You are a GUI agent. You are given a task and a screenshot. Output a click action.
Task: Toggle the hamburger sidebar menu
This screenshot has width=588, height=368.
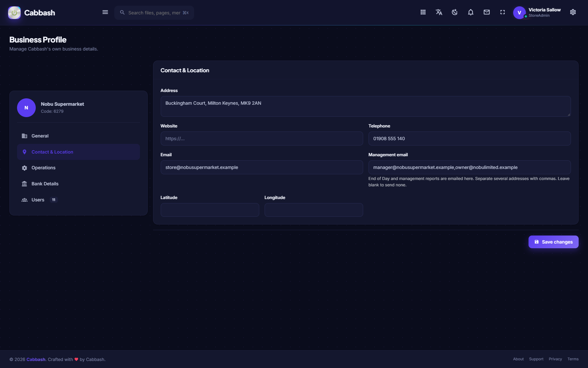pos(105,12)
